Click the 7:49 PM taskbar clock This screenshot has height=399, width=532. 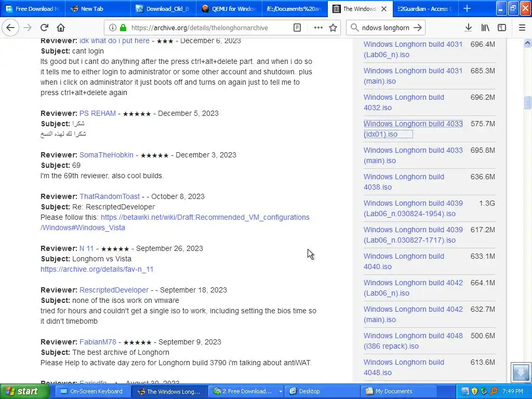(512, 391)
